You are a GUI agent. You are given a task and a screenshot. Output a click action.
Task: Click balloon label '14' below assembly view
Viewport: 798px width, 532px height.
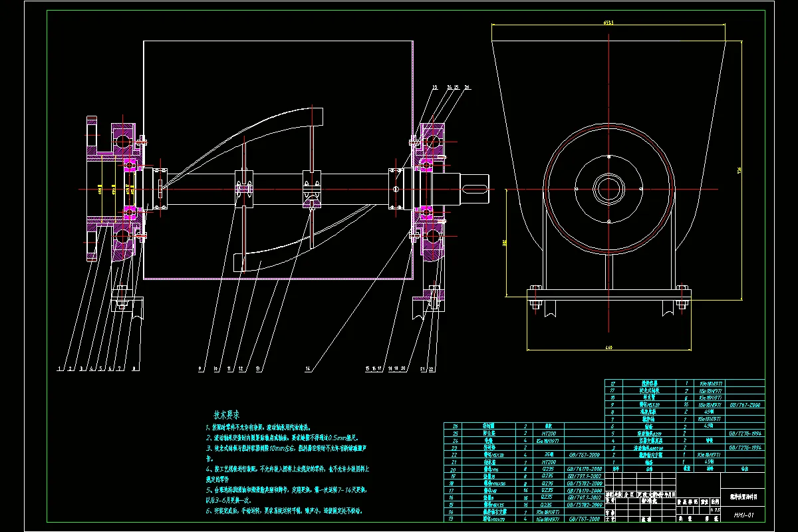308,368
